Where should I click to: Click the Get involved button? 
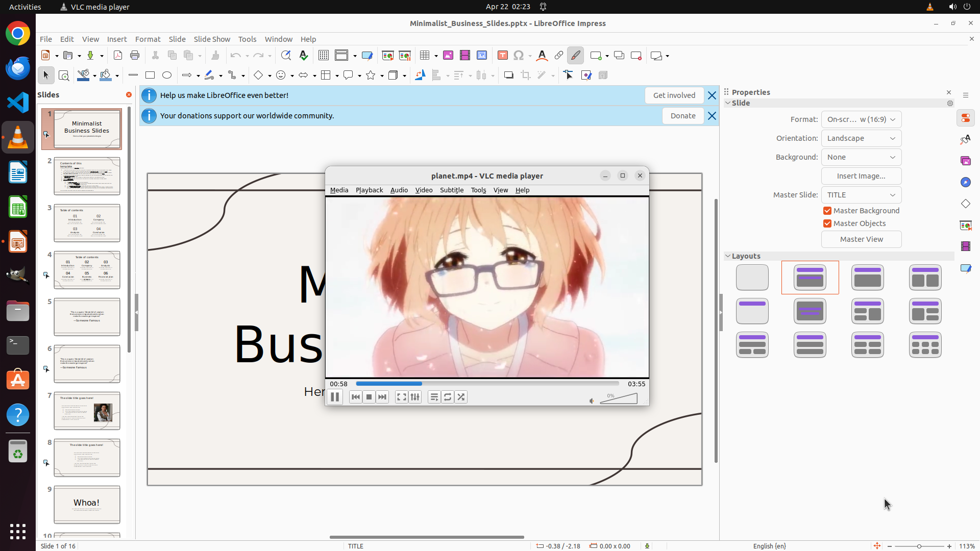point(674,95)
